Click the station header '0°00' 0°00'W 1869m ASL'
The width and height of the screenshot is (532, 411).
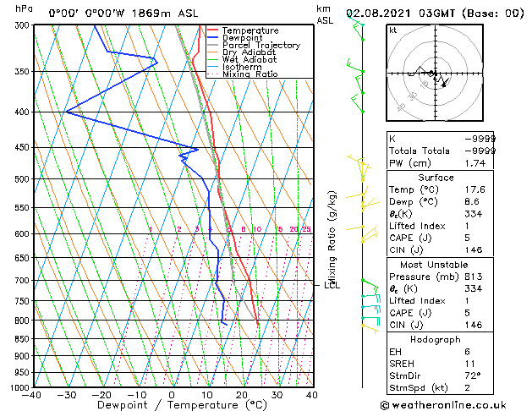point(123,14)
